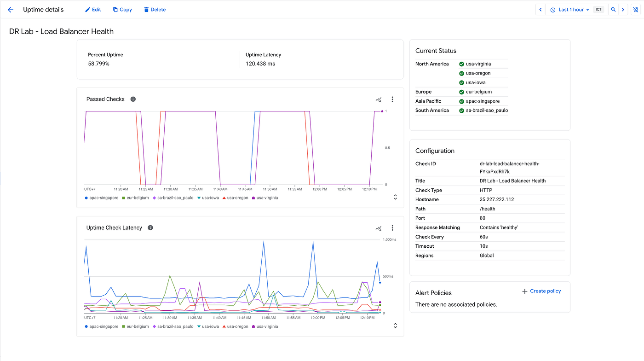Go back using the left arrow icon
The width and height of the screenshot is (644, 361).
11,10
